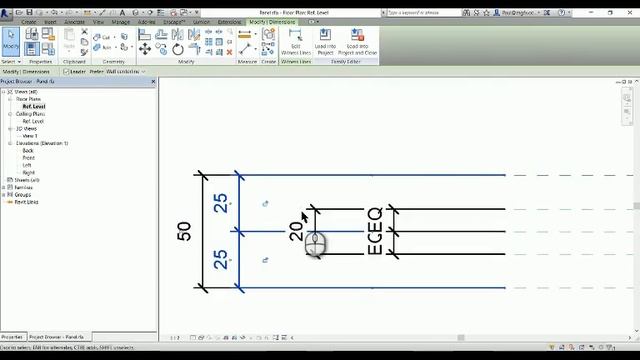Collapse the 3D Views node
The height and width of the screenshot is (360, 640).
click(x=10, y=129)
